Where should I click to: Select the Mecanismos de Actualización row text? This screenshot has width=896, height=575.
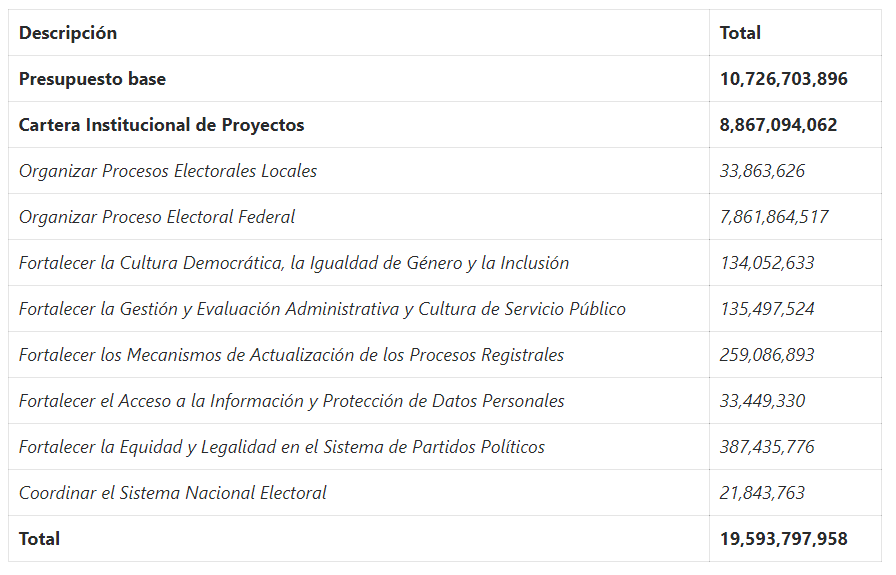pyautogui.click(x=291, y=355)
